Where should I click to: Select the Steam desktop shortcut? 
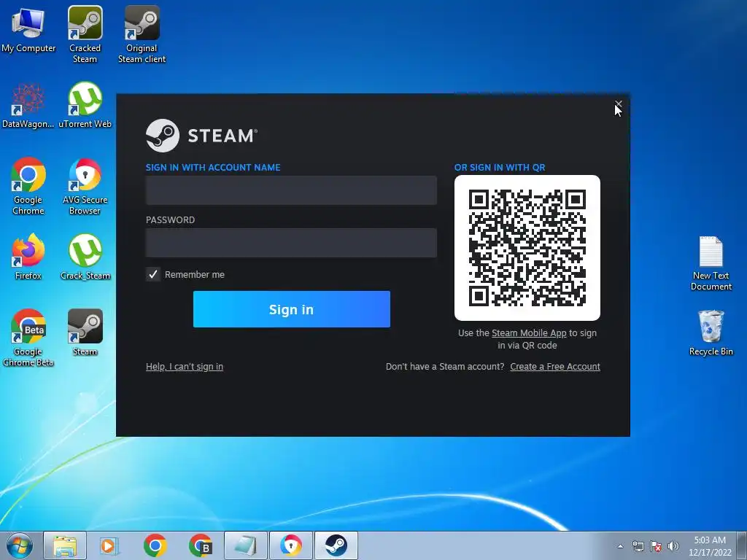(85, 332)
